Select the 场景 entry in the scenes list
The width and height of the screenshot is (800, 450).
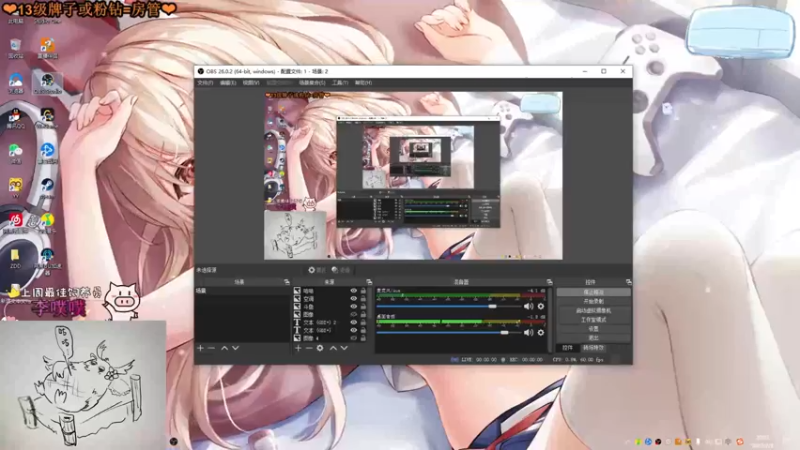point(243,291)
